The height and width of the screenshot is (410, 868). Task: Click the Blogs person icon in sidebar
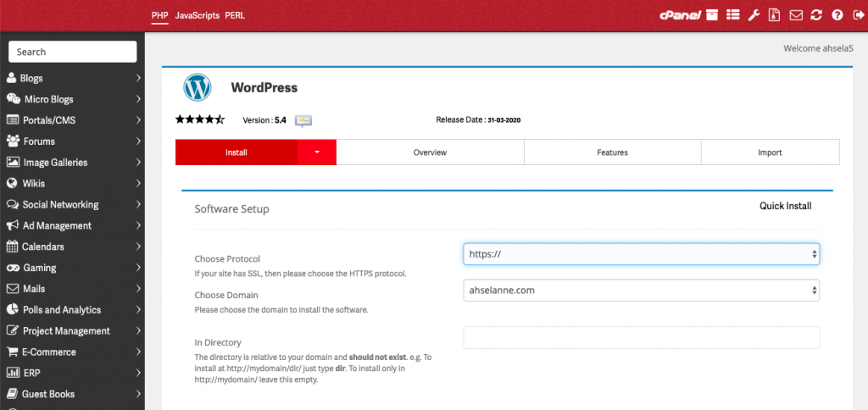click(x=11, y=78)
